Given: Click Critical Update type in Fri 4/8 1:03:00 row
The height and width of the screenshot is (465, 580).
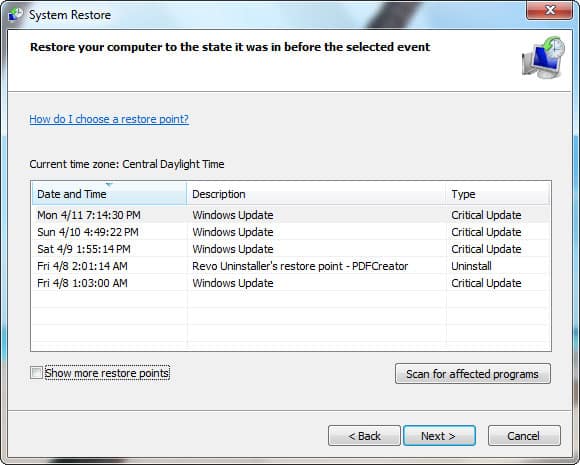Looking at the screenshot, I should pos(486,283).
